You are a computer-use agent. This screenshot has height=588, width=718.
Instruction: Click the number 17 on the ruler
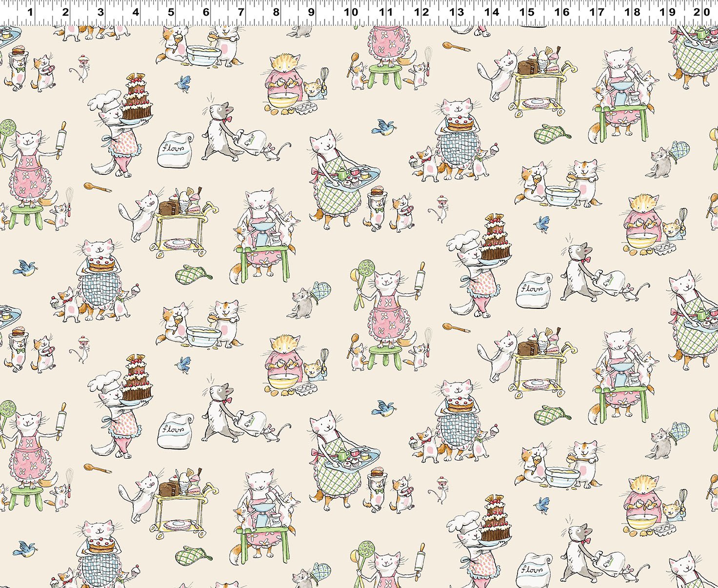point(597,12)
